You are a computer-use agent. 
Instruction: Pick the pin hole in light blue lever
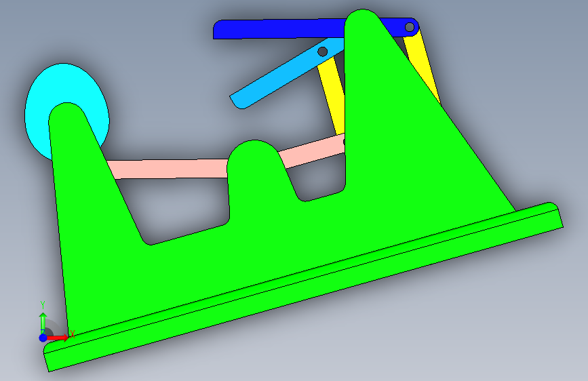tap(323, 52)
